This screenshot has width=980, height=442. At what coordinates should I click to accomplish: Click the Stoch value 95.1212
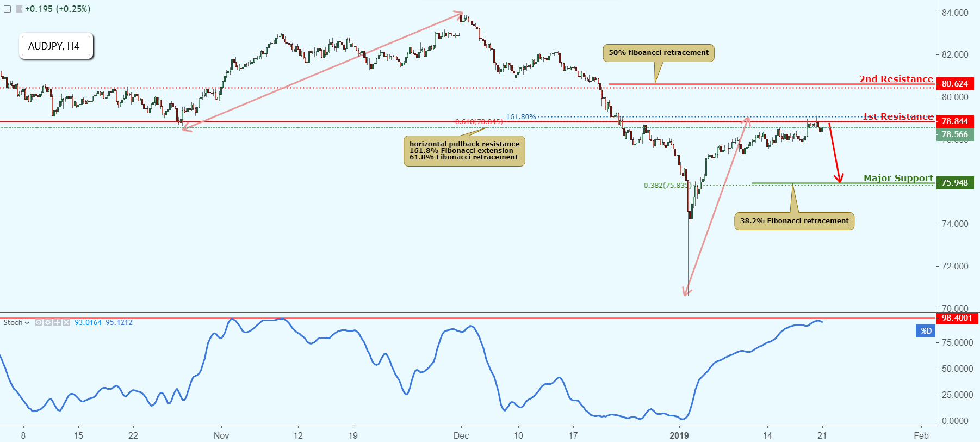(119, 323)
